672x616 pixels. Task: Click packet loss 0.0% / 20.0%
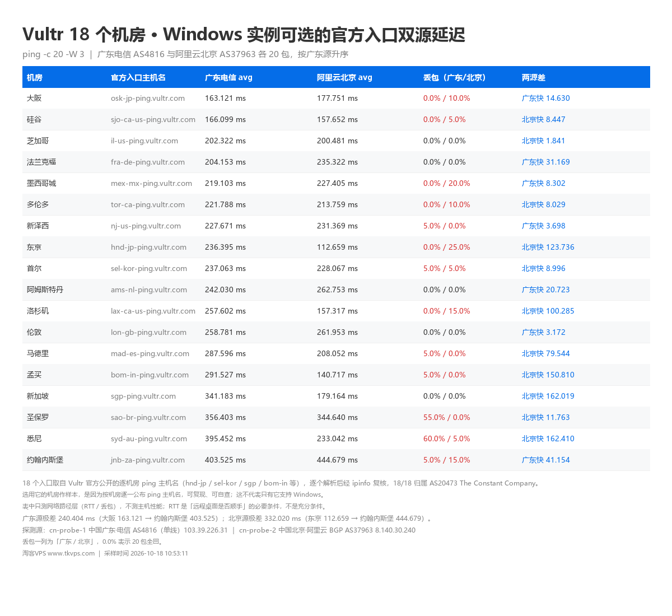(447, 183)
